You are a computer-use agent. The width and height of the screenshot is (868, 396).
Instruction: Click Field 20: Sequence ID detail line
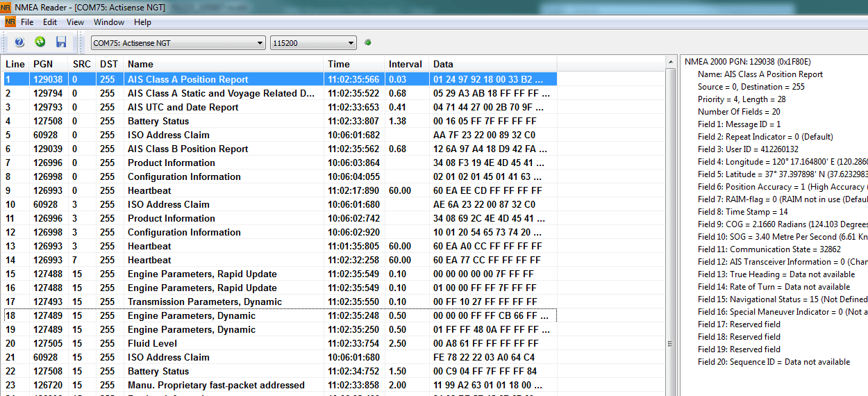point(774,361)
